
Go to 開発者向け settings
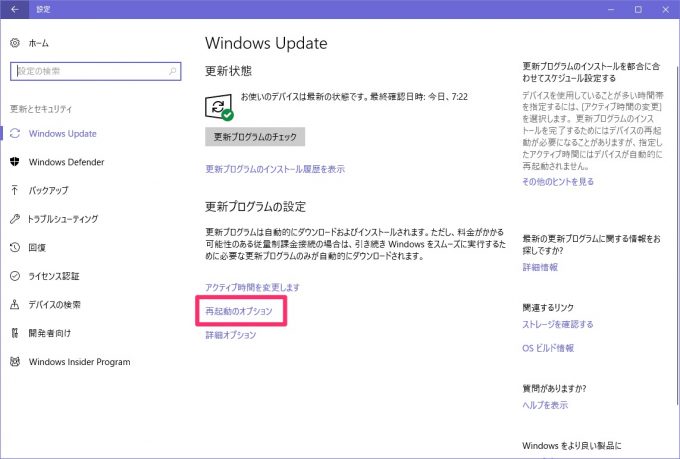49,333
